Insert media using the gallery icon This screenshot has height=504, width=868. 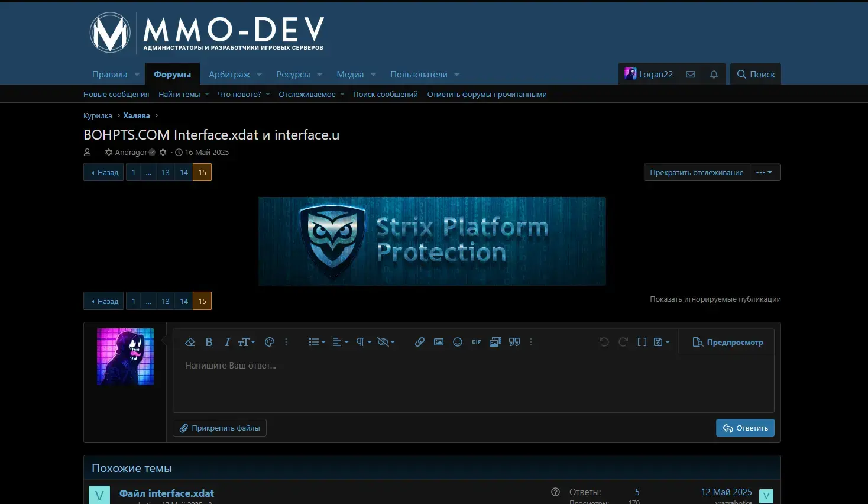coord(495,342)
